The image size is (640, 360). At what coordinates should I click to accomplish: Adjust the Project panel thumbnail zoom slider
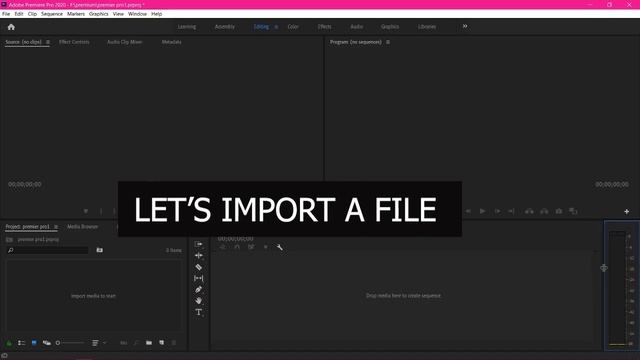70,343
